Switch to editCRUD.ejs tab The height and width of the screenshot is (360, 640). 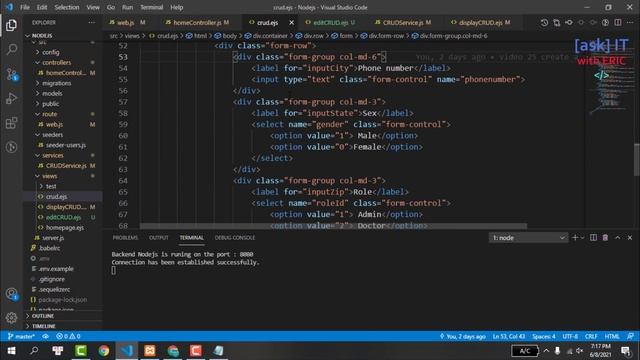click(x=331, y=23)
